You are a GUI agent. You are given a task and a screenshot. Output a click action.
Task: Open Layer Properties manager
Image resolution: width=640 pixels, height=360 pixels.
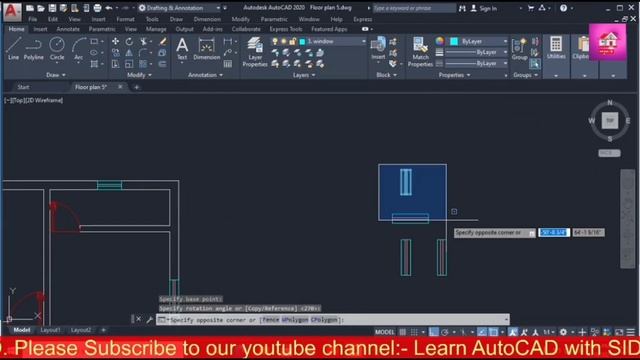[x=255, y=52]
